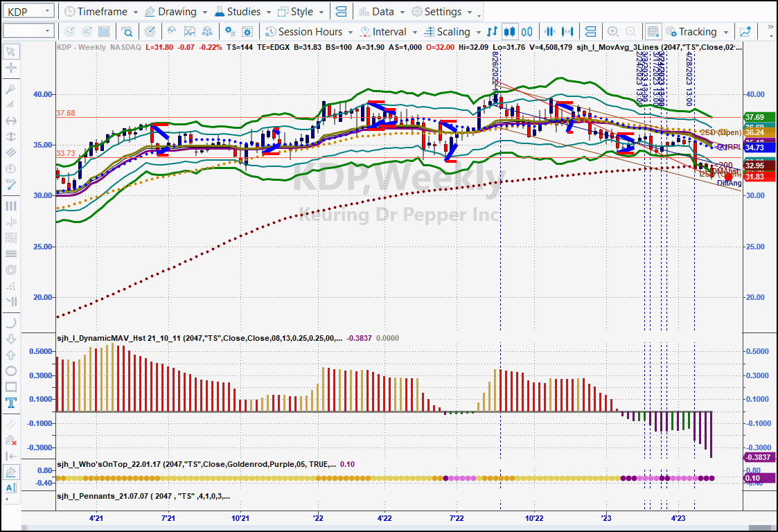Select the blue text T tool
This screenshot has height=532, width=778.
click(11, 402)
